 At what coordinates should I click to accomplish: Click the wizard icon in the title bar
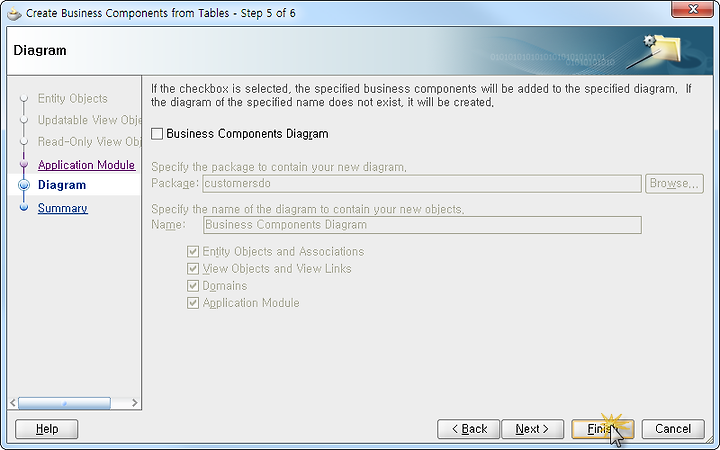pos(14,13)
